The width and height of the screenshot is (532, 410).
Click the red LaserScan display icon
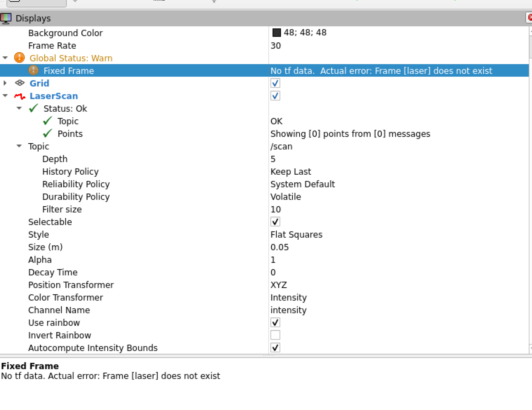pos(19,96)
